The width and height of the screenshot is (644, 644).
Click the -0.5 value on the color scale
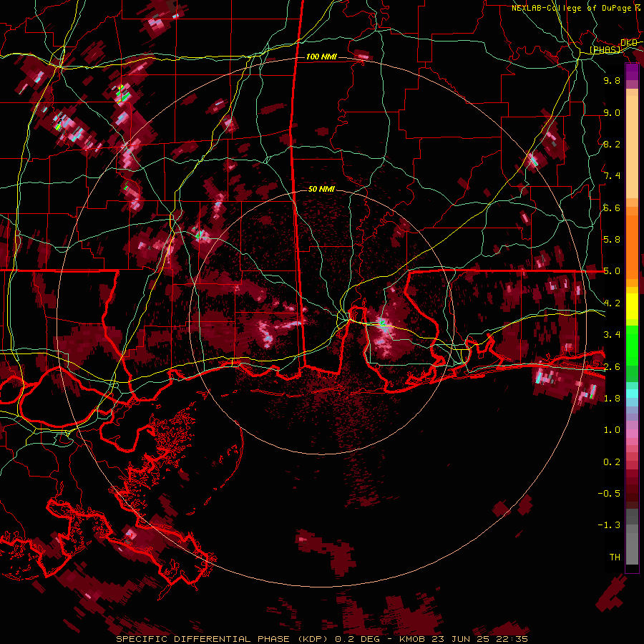pos(609,494)
